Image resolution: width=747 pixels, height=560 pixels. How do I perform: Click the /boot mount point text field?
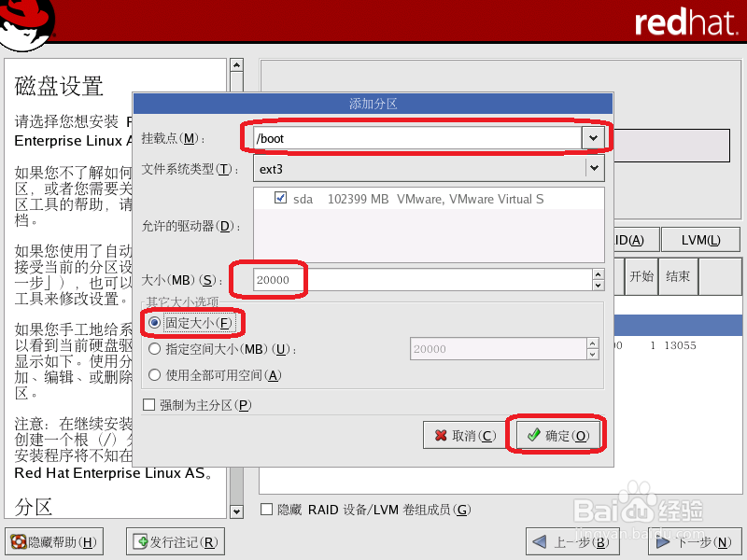point(417,138)
